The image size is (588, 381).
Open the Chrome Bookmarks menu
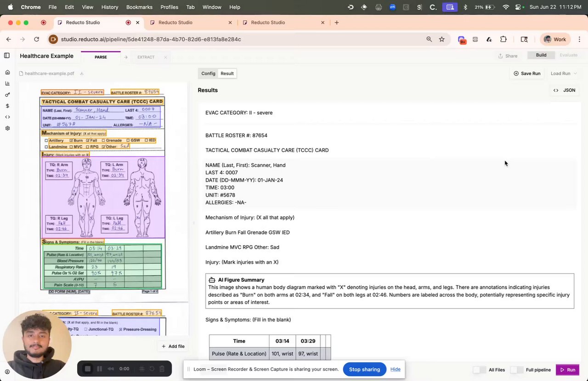point(139,7)
